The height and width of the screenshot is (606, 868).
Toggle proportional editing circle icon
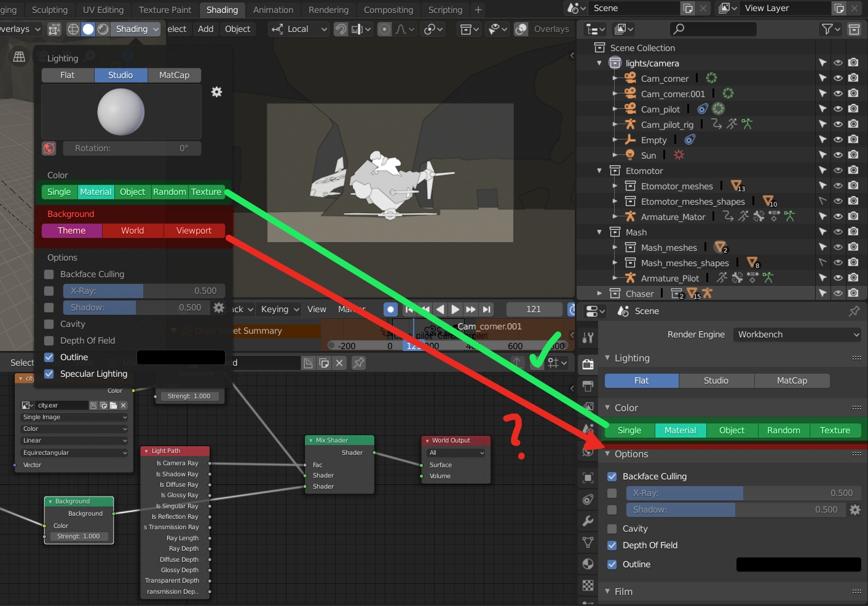coord(384,29)
